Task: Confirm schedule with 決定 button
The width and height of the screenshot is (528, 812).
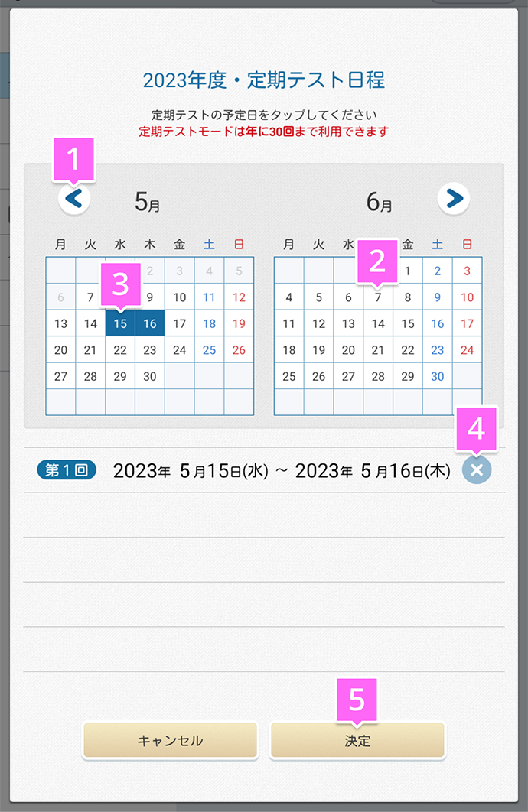Action: pyautogui.click(x=357, y=741)
